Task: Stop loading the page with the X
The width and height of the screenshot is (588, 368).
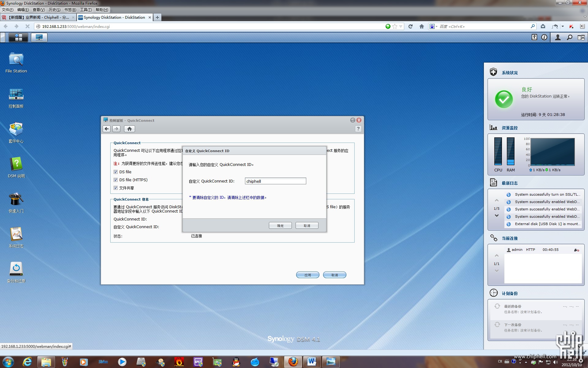Action: click(x=27, y=27)
